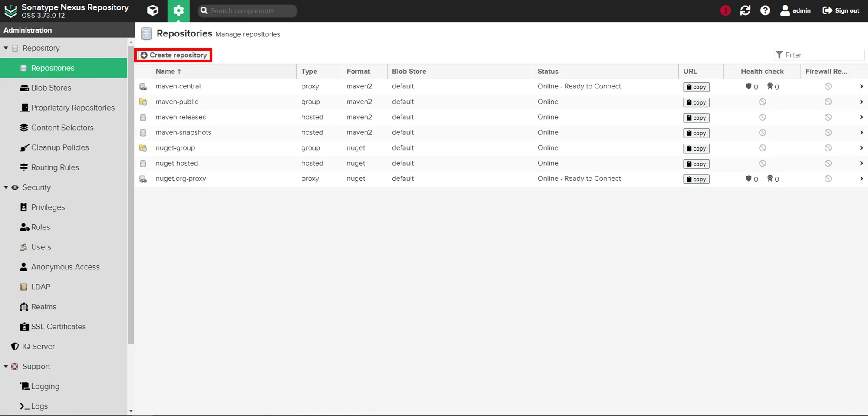Open maven-public row chevron
Screen dimensions: 868x416
tap(861, 102)
